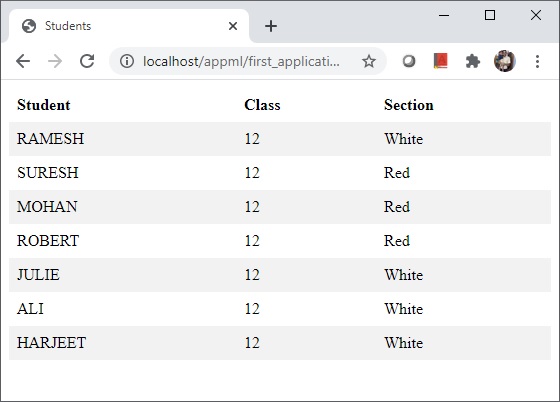Select the Students tab
This screenshot has width=560, height=402.
(x=129, y=26)
